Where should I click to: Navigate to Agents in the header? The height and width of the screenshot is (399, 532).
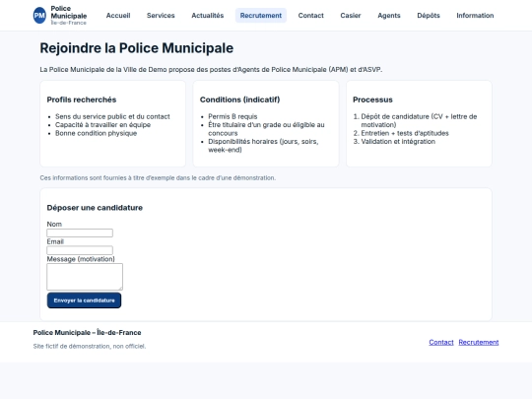click(389, 15)
